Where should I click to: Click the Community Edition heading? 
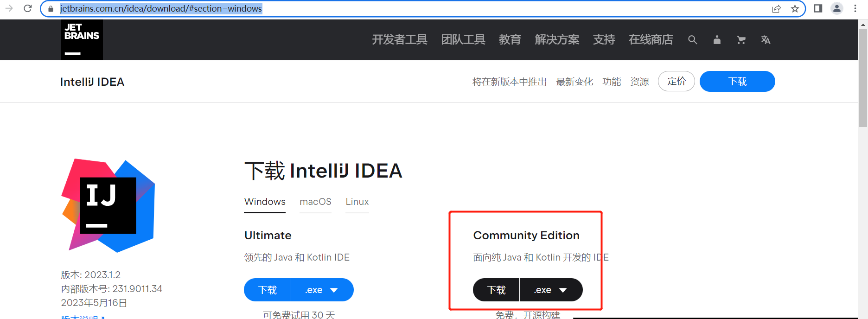pos(526,236)
